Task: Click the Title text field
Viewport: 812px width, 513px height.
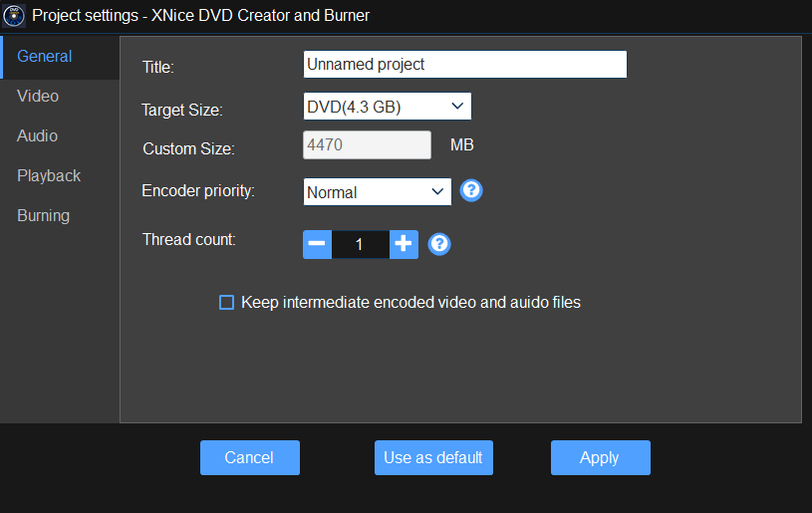Action: click(464, 65)
